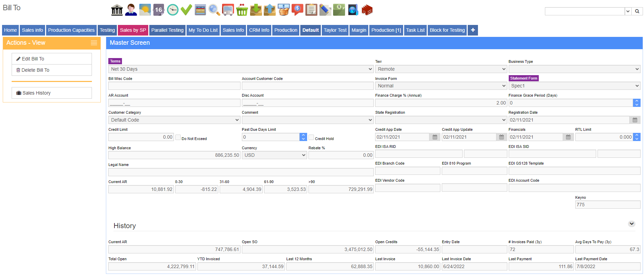Switch to the Home tab
The image size is (644, 278).
click(11, 30)
